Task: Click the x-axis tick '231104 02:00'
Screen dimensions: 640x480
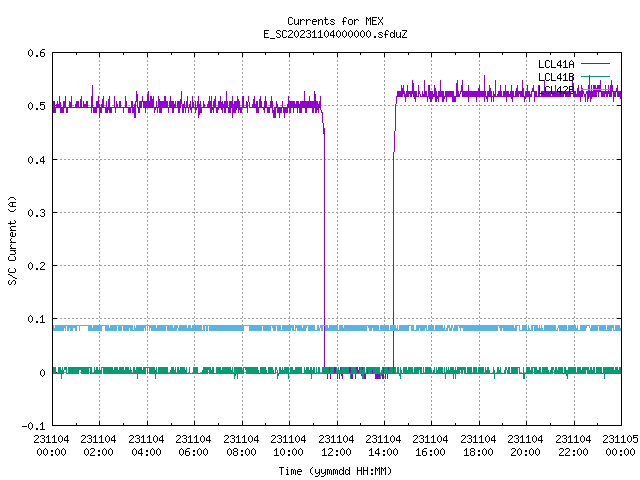Action: [x=98, y=446]
